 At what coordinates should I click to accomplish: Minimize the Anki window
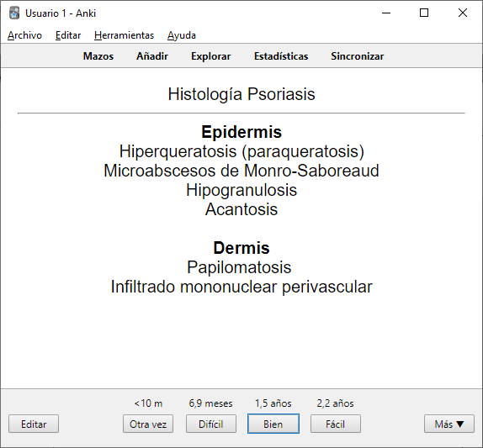[x=386, y=13]
